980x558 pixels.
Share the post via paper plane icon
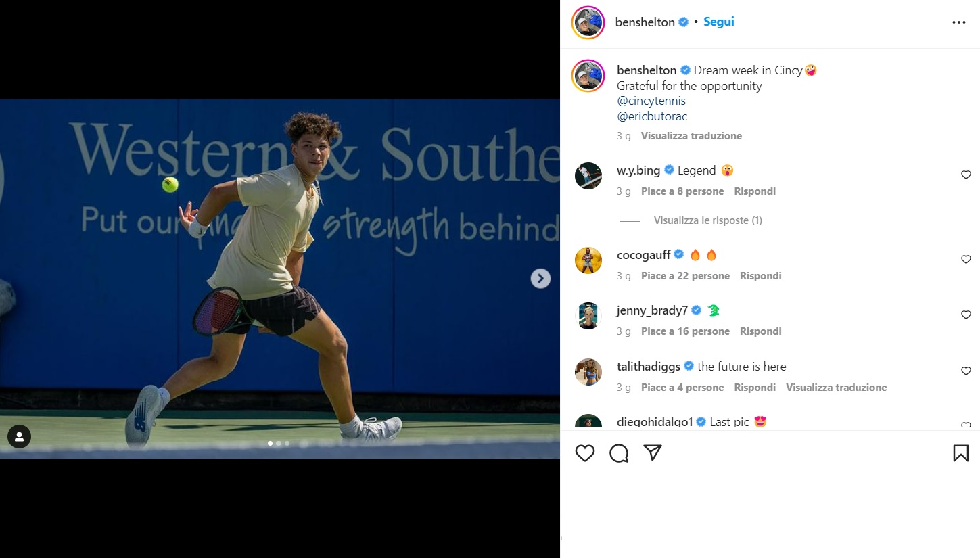click(x=653, y=453)
